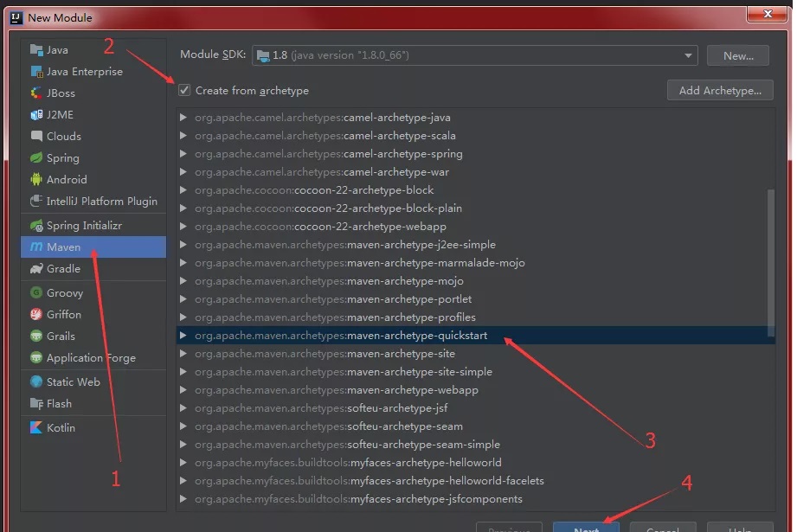Expand softeu-archetype-jsf node
Image resolution: width=797 pixels, height=532 pixels.
point(183,408)
